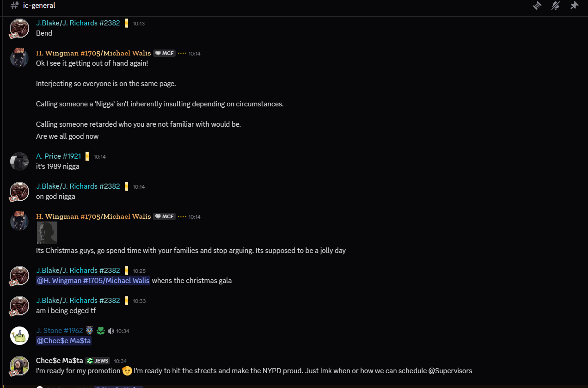Screen dimensions: 588x388
Task: Open the attached image in Wingman's Christmas message
Action: coord(47,233)
